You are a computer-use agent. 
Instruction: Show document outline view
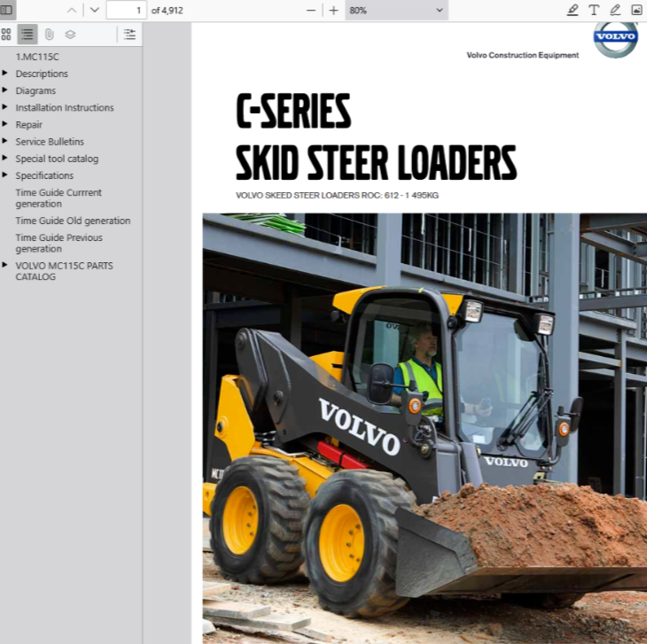[27, 35]
